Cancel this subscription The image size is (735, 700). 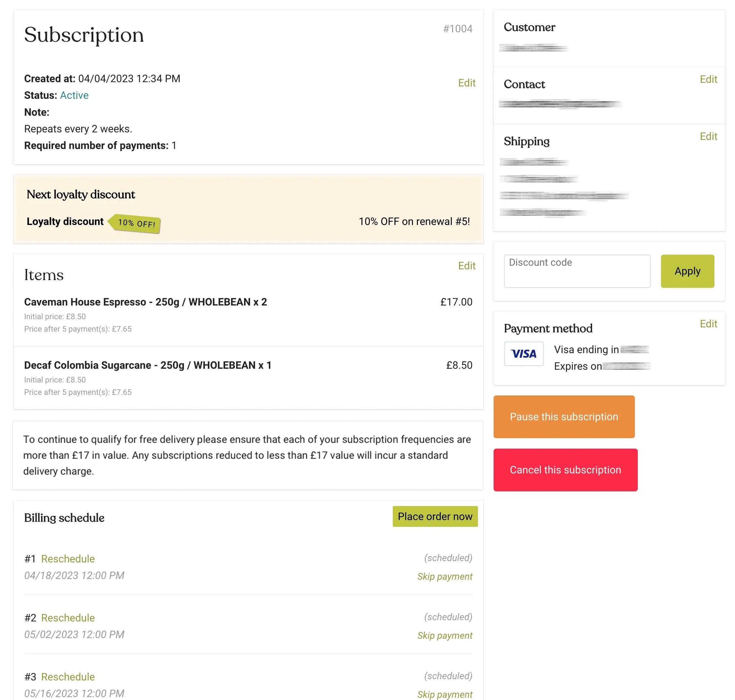click(565, 470)
